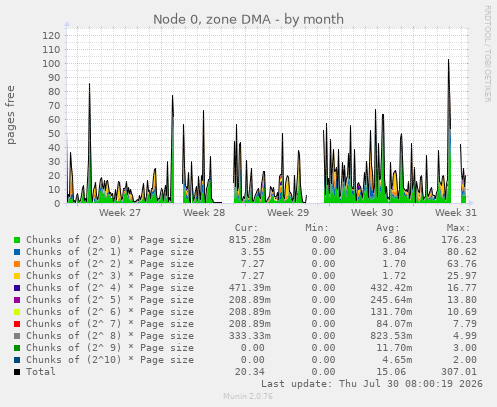Click the average value 131.70m
497x407 pixels.
click(x=391, y=312)
